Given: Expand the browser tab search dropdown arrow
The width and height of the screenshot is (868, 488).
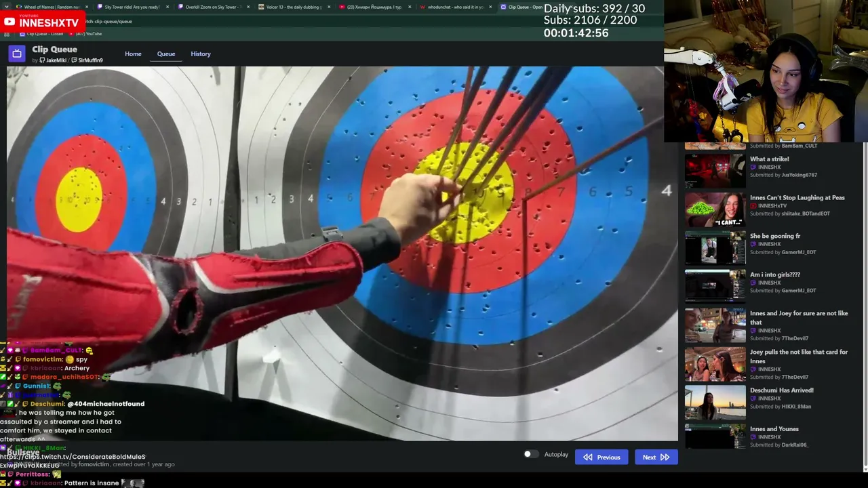Looking at the screenshot, I should [x=7, y=7].
